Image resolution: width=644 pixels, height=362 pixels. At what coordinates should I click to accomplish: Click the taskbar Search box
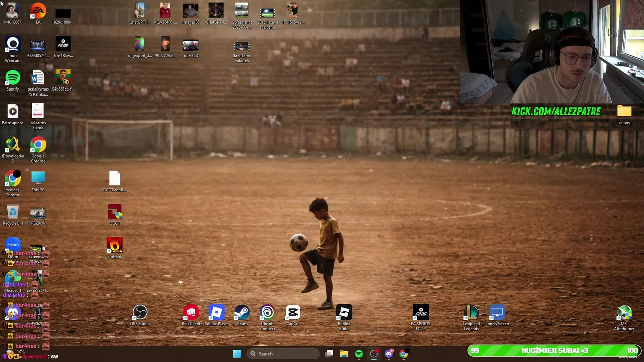(283, 354)
